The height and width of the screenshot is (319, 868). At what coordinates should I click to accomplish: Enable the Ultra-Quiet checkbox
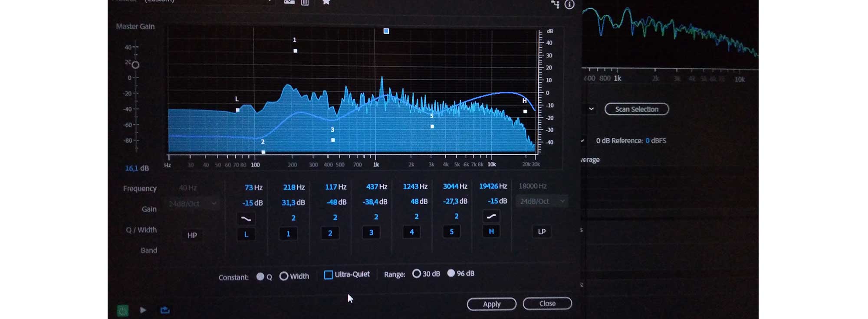tap(329, 275)
